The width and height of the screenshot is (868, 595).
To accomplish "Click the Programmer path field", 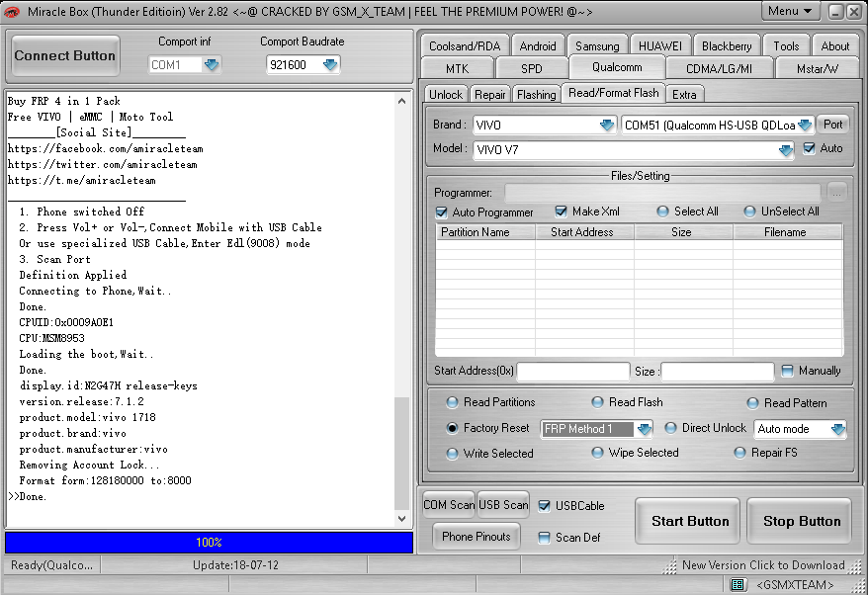I will tap(662, 193).
